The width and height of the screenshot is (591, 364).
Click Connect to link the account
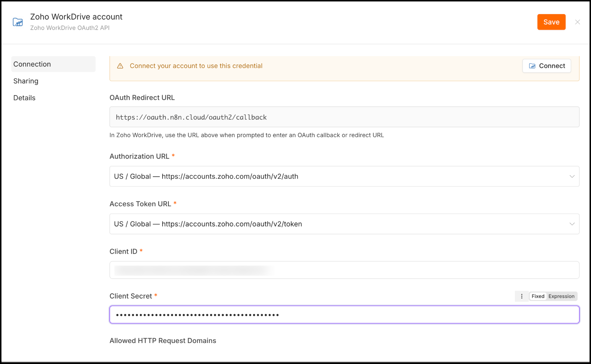click(x=547, y=66)
